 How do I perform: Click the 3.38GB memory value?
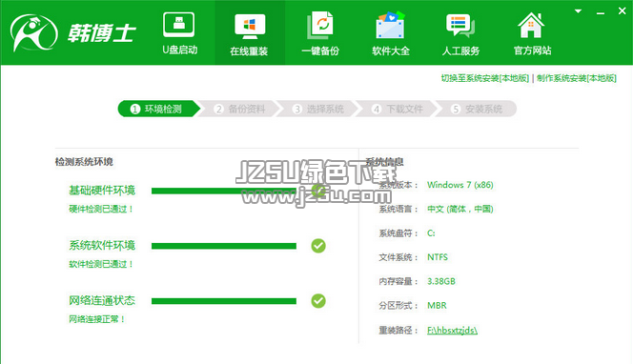441,281
